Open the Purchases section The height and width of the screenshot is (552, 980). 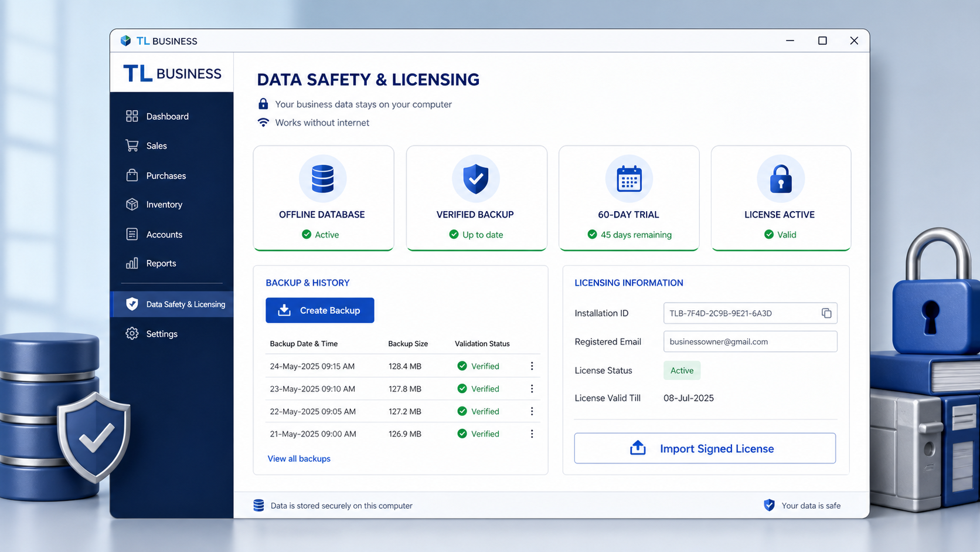(x=172, y=175)
